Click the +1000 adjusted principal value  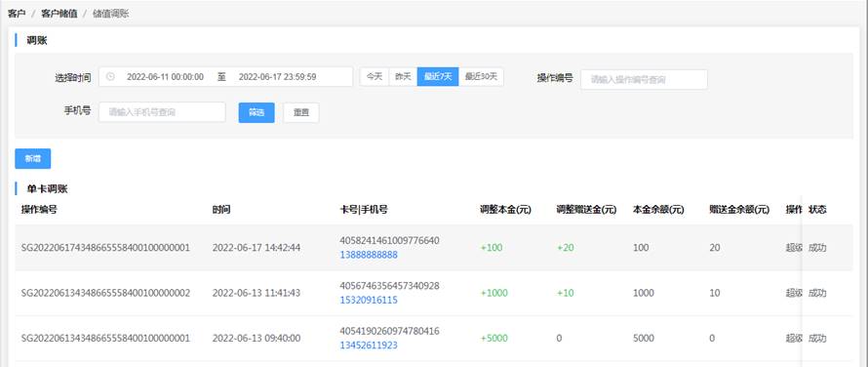click(x=493, y=293)
